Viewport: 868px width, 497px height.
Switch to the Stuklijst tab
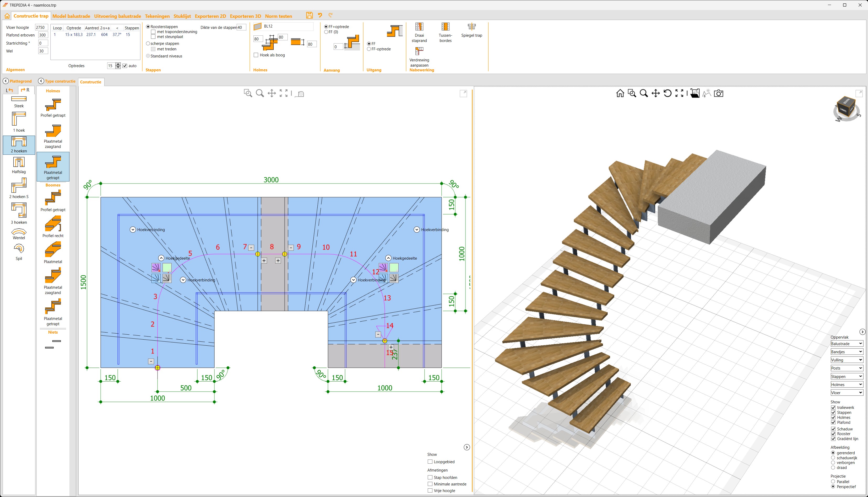(x=182, y=16)
